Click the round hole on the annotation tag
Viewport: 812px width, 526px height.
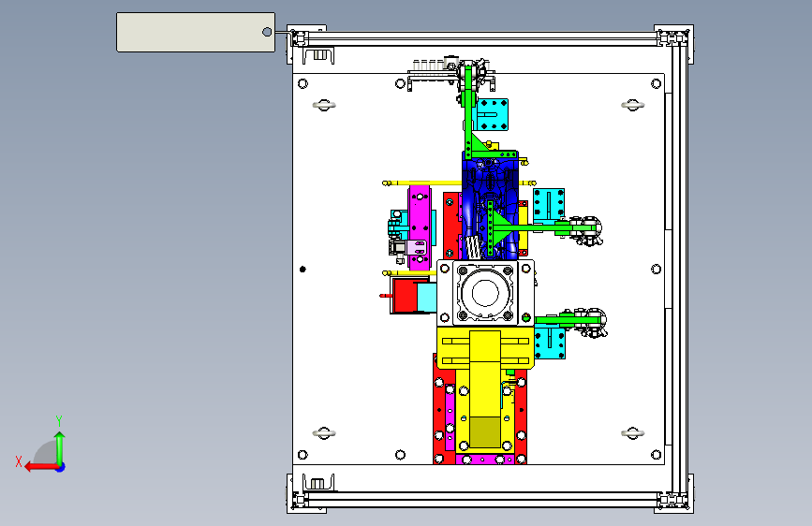pyautogui.click(x=267, y=32)
